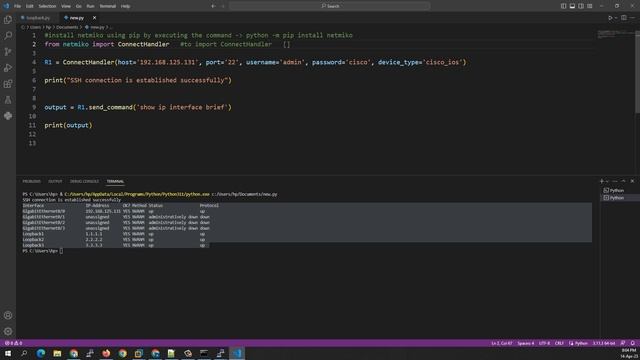Open the View menu
The image size is (640, 360).
point(66,6)
